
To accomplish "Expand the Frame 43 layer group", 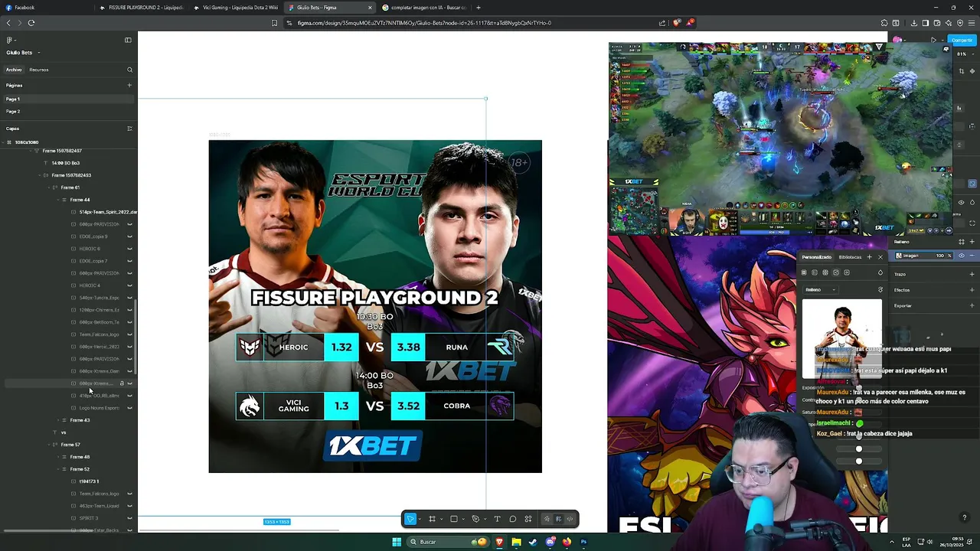I will (58, 420).
